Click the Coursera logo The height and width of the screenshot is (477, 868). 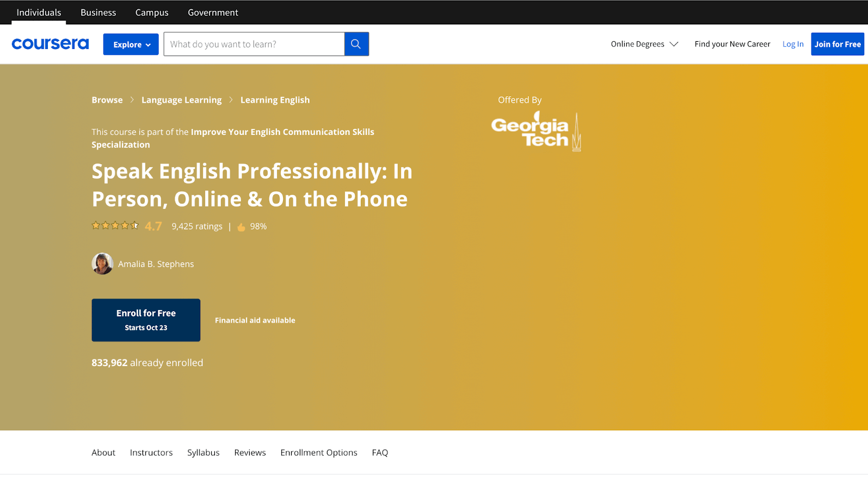50,44
